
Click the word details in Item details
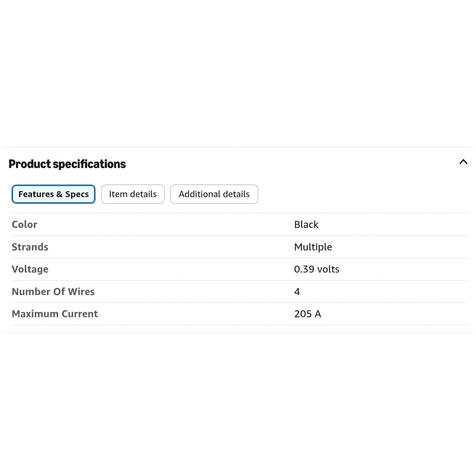pos(143,194)
